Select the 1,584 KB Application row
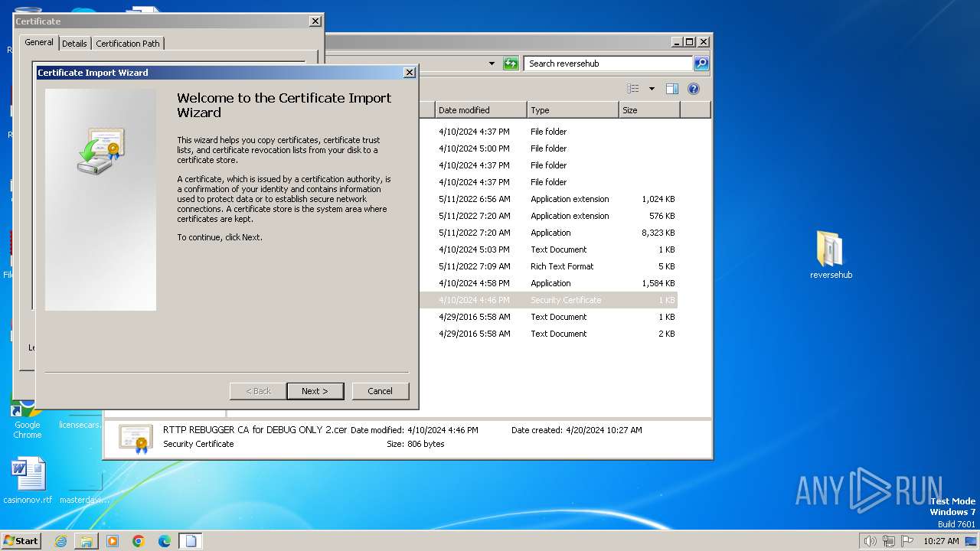The image size is (980, 551). pos(548,283)
